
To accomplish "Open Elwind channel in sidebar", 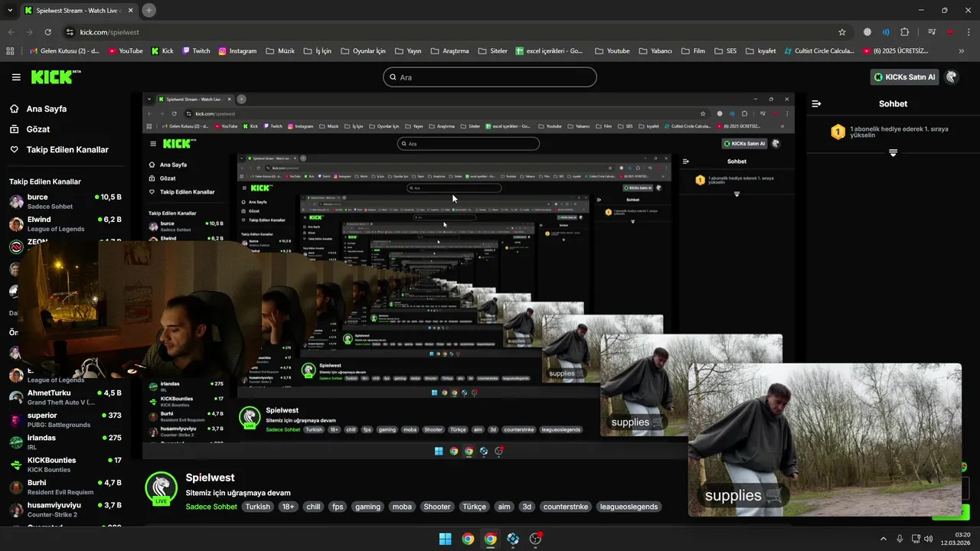I will pyautogui.click(x=65, y=223).
